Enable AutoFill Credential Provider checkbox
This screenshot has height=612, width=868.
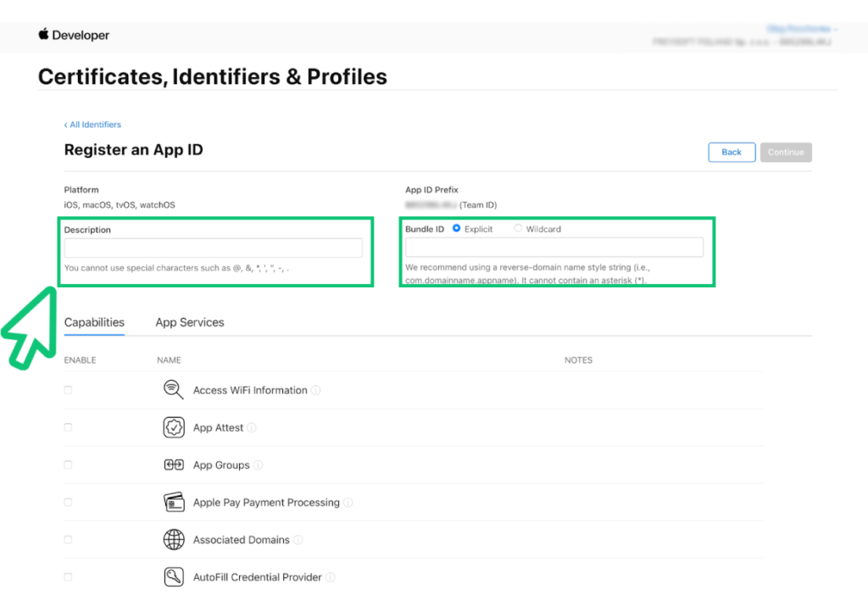tap(68, 576)
